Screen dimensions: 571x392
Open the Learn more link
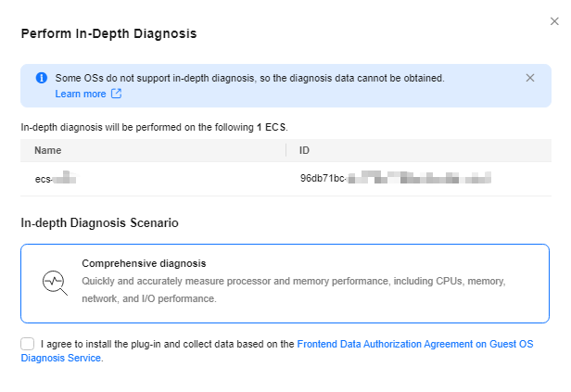[81, 94]
